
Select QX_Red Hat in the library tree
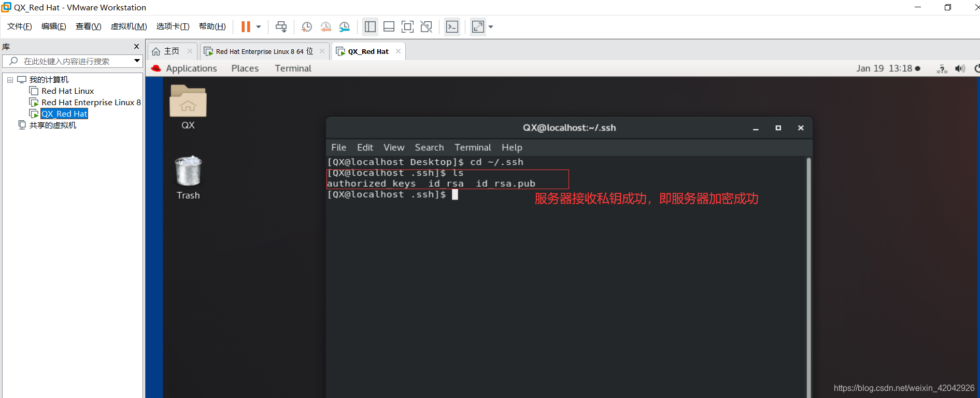tap(64, 113)
